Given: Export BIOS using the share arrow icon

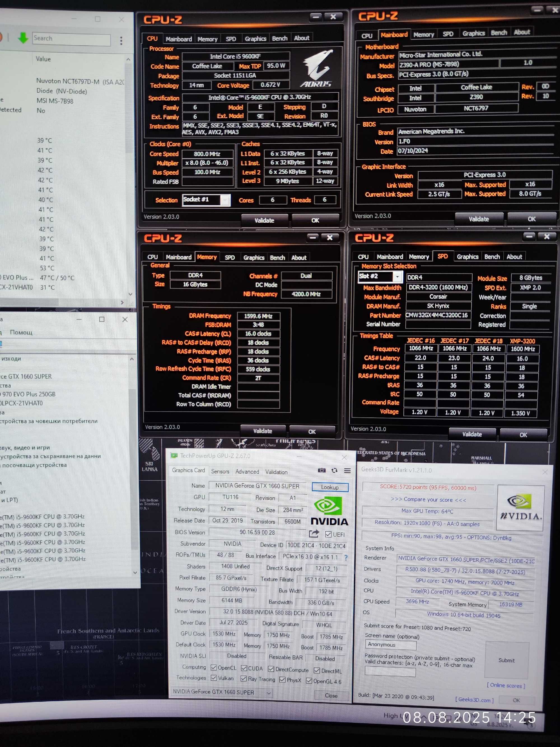Looking at the screenshot, I should [x=314, y=534].
